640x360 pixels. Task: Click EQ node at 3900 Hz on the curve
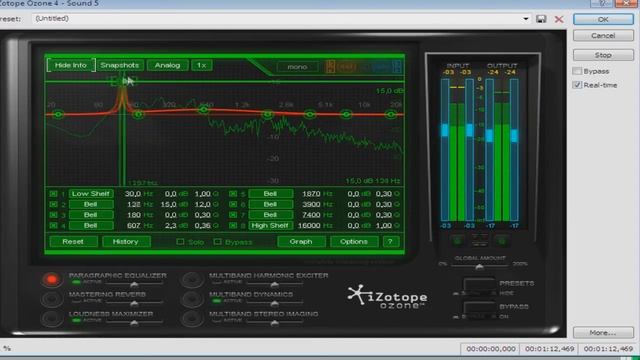point(310,114)
